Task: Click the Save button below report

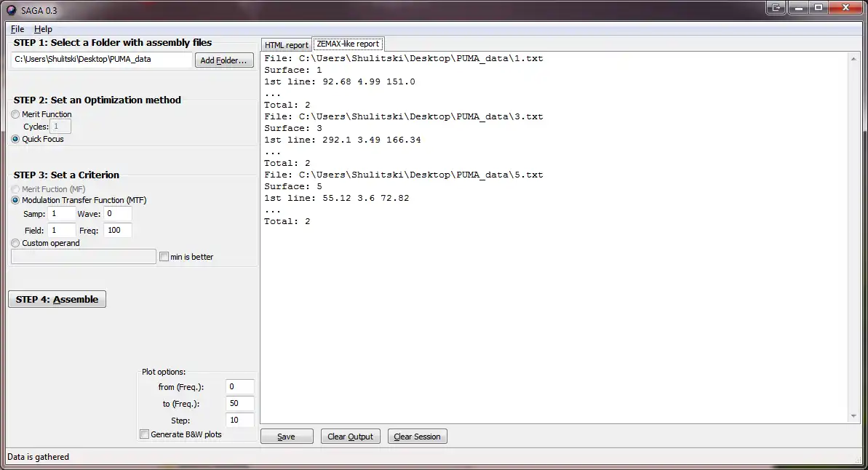Action: [x=286, y=437]
